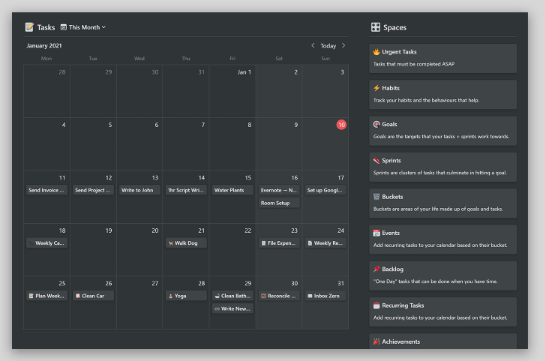Open the Send Project task on the 12th
The image size is (545, 361).
[x=93, y=190]
